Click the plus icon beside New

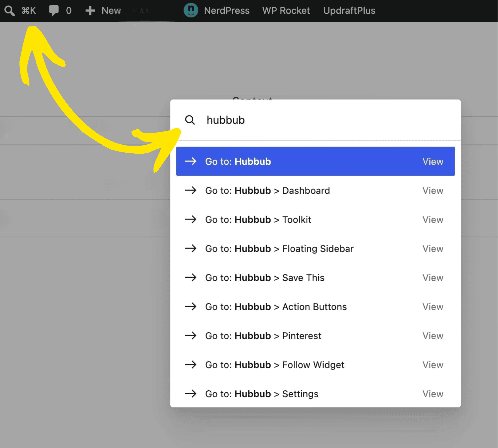pos(90,11)
